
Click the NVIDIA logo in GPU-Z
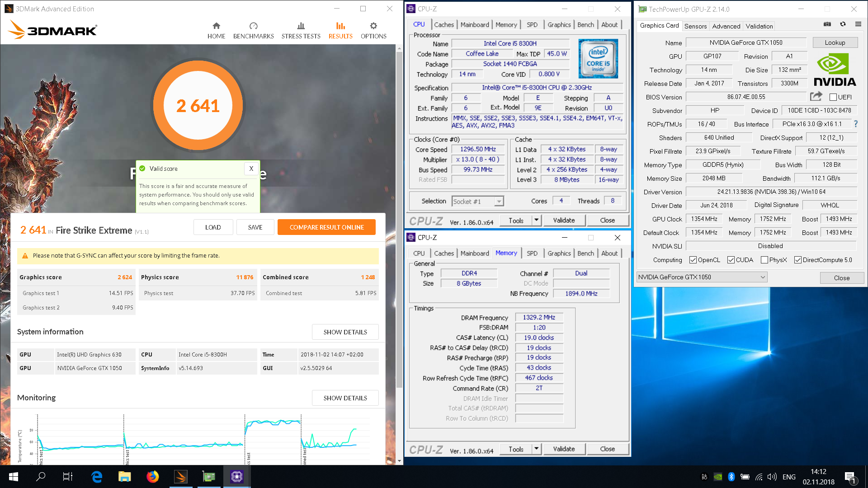tap(835, 70)
